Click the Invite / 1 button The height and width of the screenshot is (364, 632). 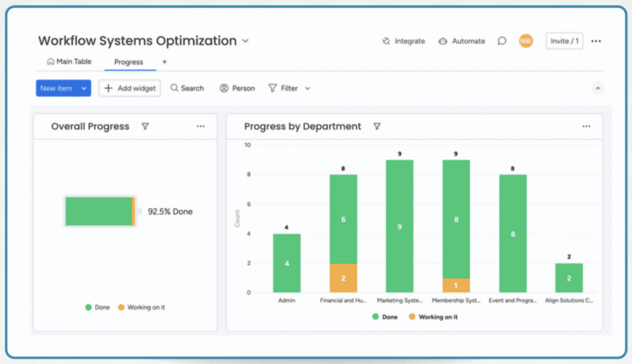point(564,41)
